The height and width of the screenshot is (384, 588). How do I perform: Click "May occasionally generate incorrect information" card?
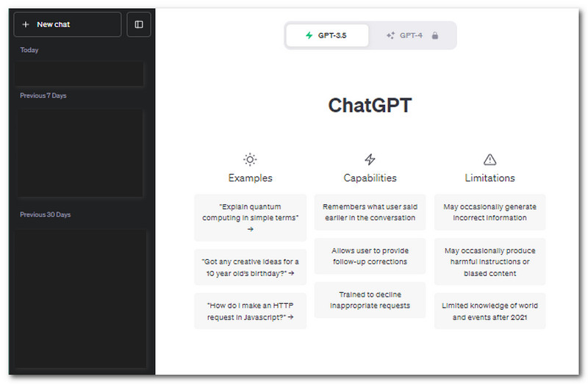(x=490, y=212)
